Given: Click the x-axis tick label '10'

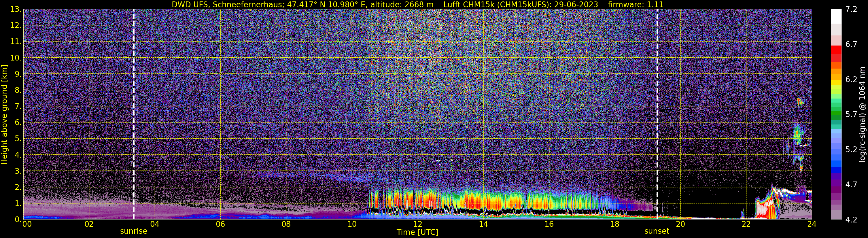Looking at the screenshot, I should (x=352, y=224).
